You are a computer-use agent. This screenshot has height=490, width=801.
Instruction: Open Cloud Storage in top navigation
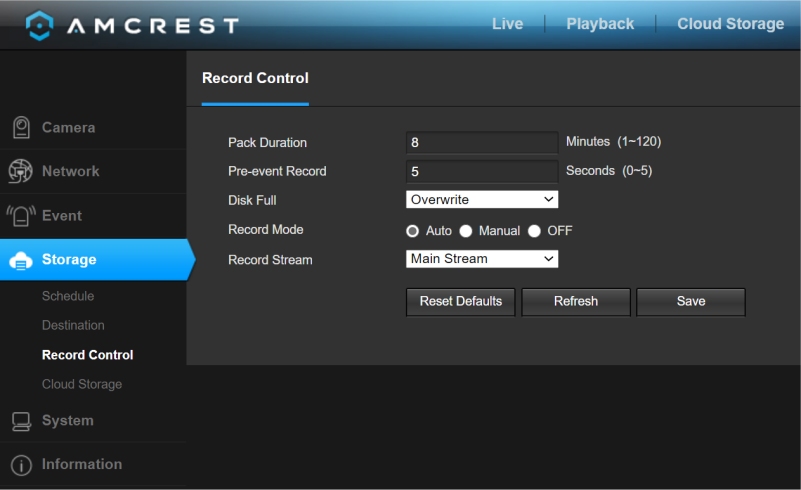click(730, 24)
